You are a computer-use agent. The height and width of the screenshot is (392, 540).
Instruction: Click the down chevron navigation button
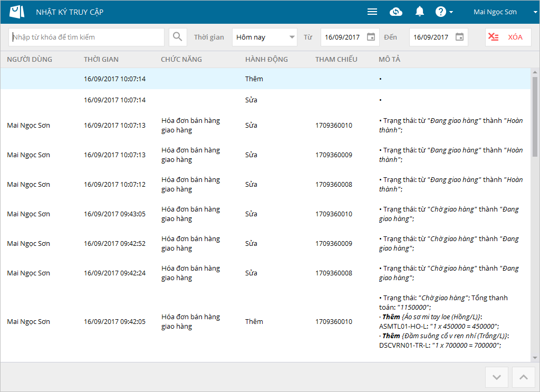click(497, 377)
